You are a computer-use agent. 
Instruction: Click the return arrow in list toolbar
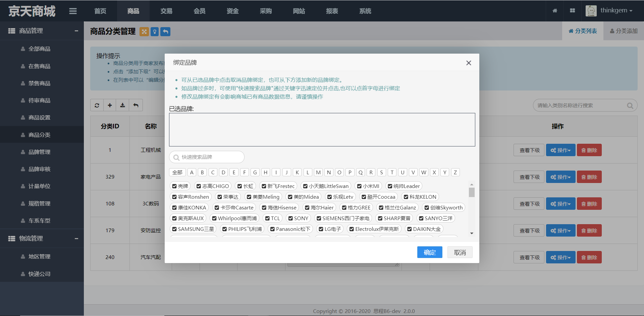[136, 105]
